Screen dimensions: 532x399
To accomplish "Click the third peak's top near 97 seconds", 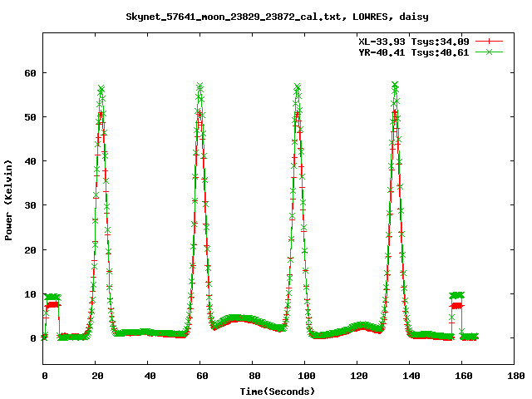I will (x=298, y=86).
